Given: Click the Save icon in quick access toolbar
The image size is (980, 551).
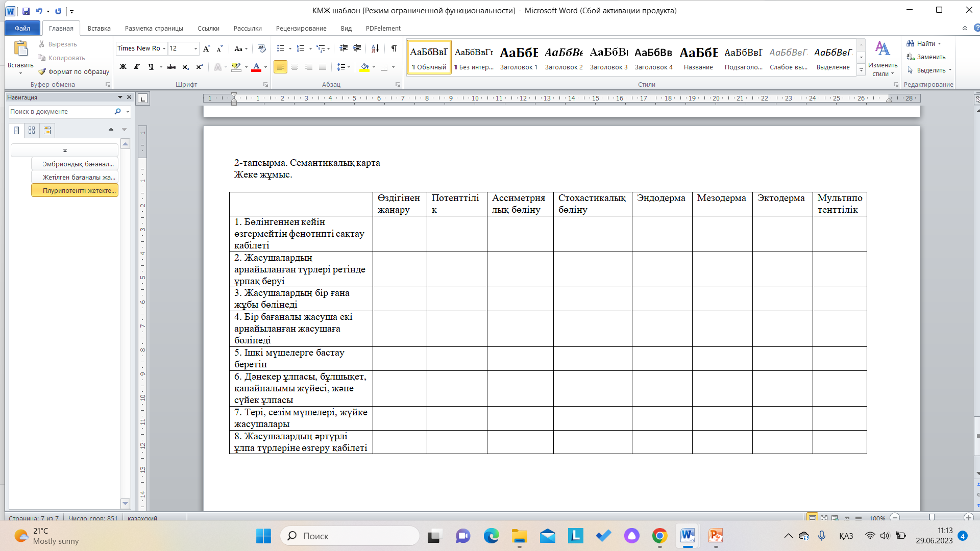Looking at the screenshot, I should coord(26,11).
